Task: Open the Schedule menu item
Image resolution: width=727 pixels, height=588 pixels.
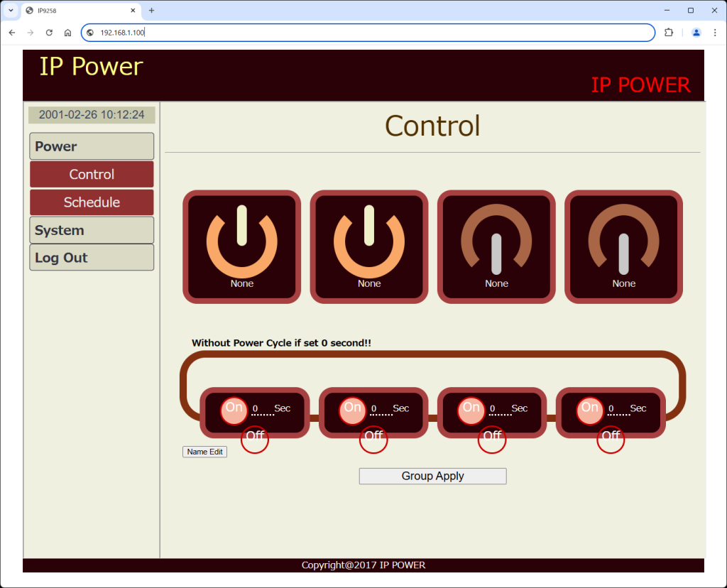Action: (x=92, y=202)
